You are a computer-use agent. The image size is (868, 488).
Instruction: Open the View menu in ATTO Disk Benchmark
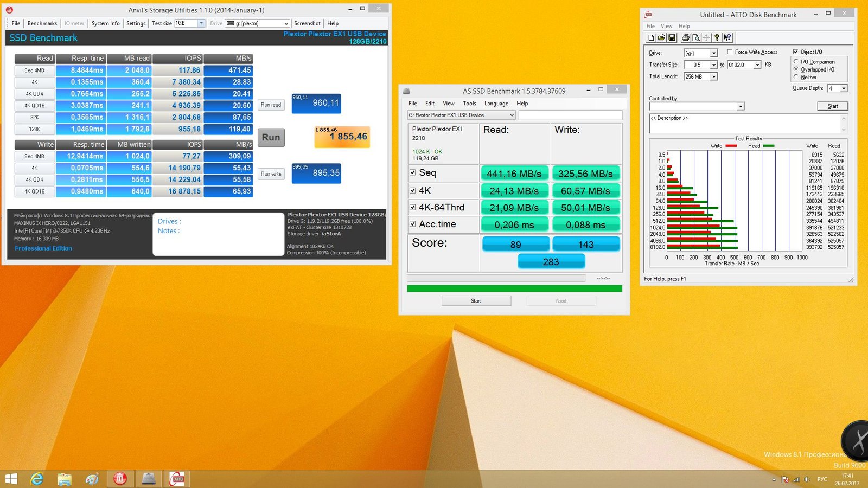click(x=666, y=26)
